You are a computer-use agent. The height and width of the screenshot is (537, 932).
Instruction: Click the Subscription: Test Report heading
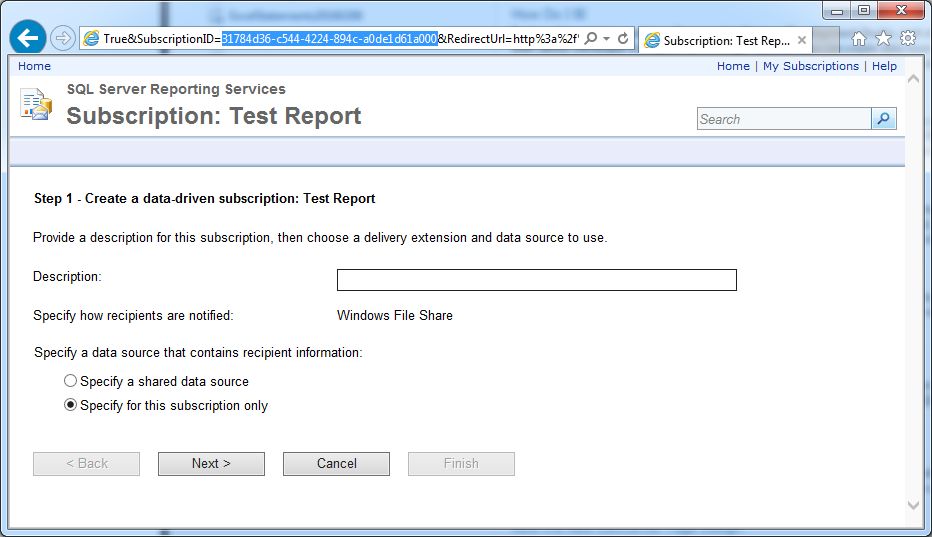(213, 116)
